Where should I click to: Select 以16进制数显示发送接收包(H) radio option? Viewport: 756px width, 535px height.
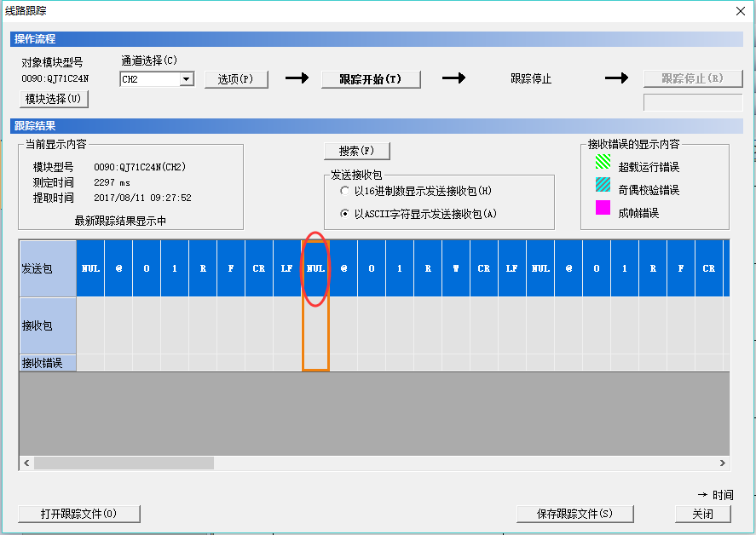click(x=345, y=191)
